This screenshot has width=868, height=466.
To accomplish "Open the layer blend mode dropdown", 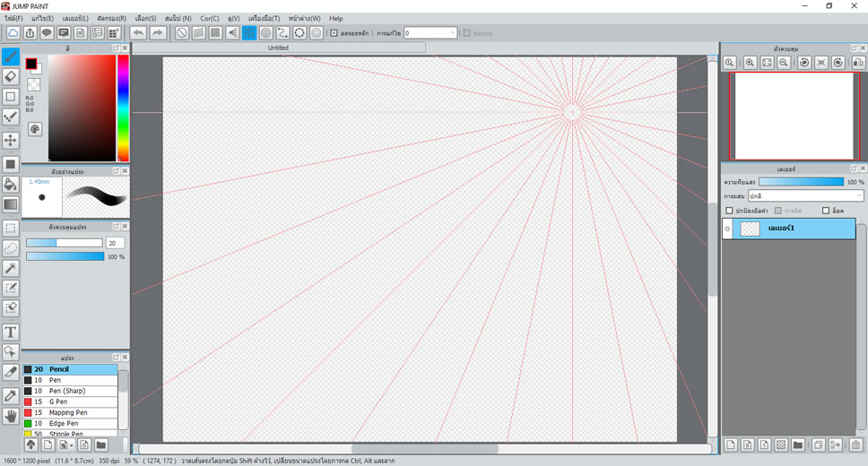I will [x=806, y=195].
